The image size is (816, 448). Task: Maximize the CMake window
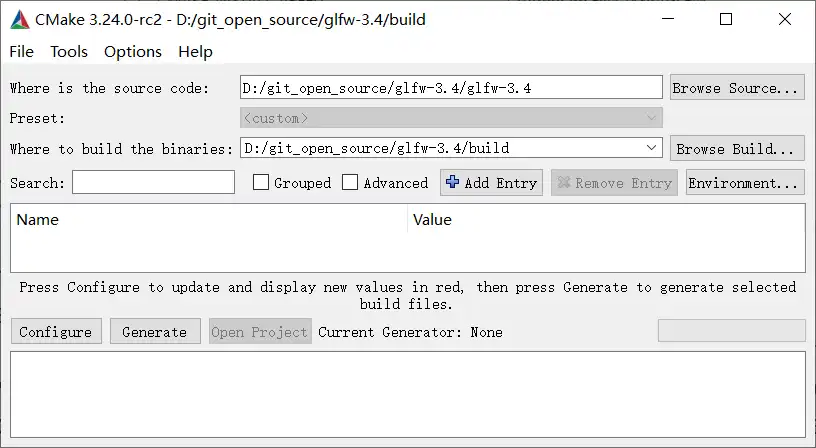pyautogui.click(x=726, y=19)
